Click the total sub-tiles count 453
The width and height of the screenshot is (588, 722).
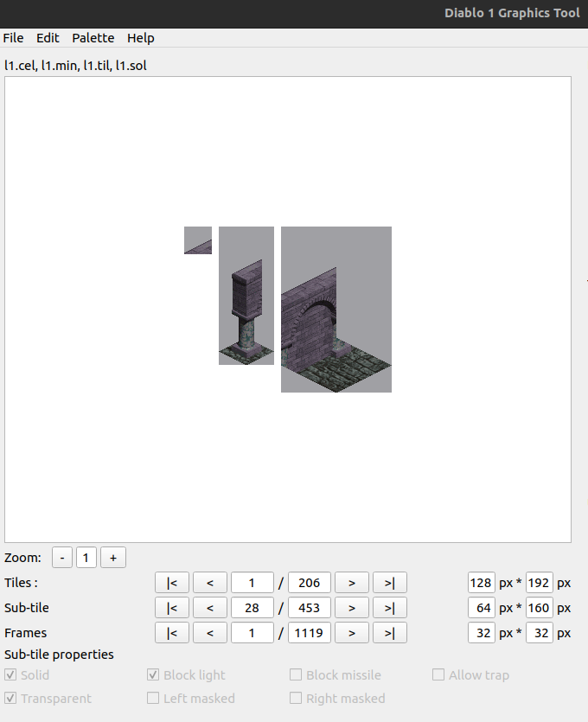310,607
